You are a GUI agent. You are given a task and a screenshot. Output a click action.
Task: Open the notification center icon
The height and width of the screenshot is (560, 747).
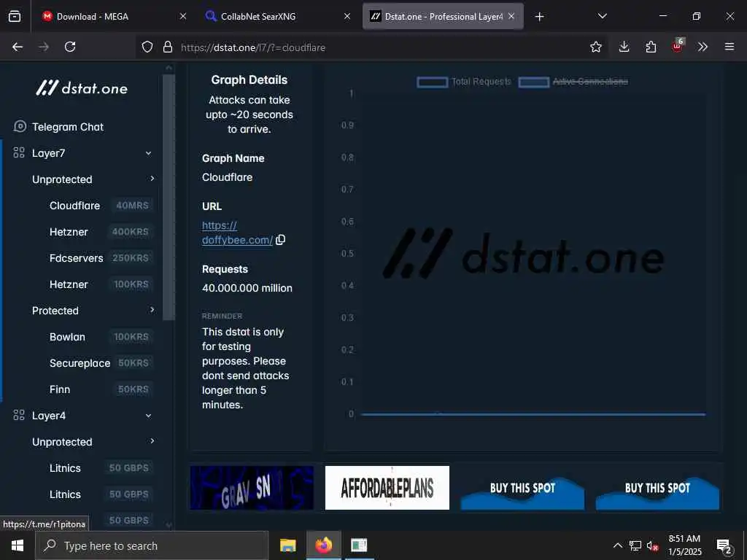[x=724, y=546]
